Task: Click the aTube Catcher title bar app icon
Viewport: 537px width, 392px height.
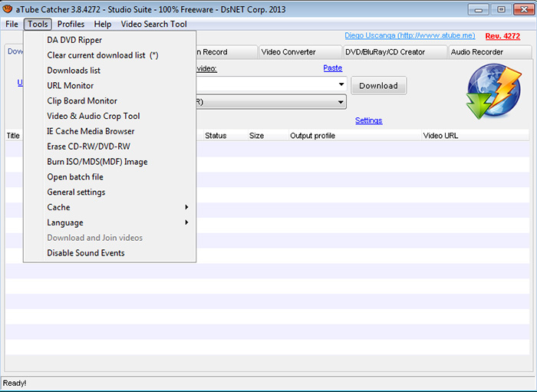Action: (7, 8)
